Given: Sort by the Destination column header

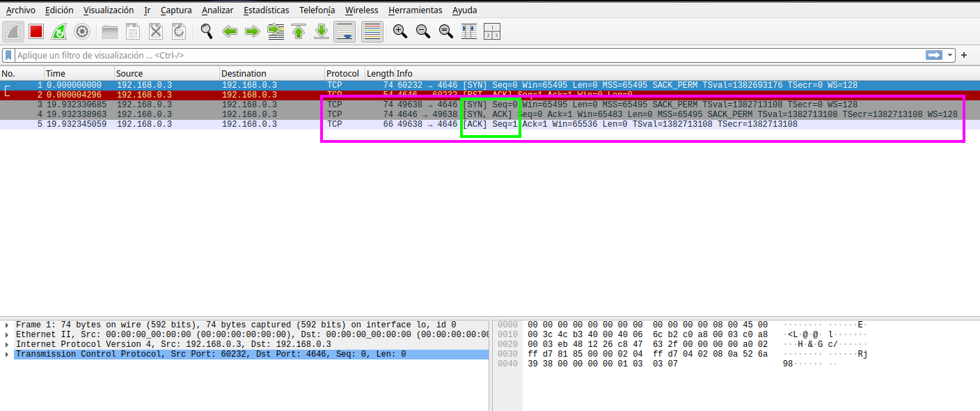Looking at the screenshot, I should [x=272, y=73].
